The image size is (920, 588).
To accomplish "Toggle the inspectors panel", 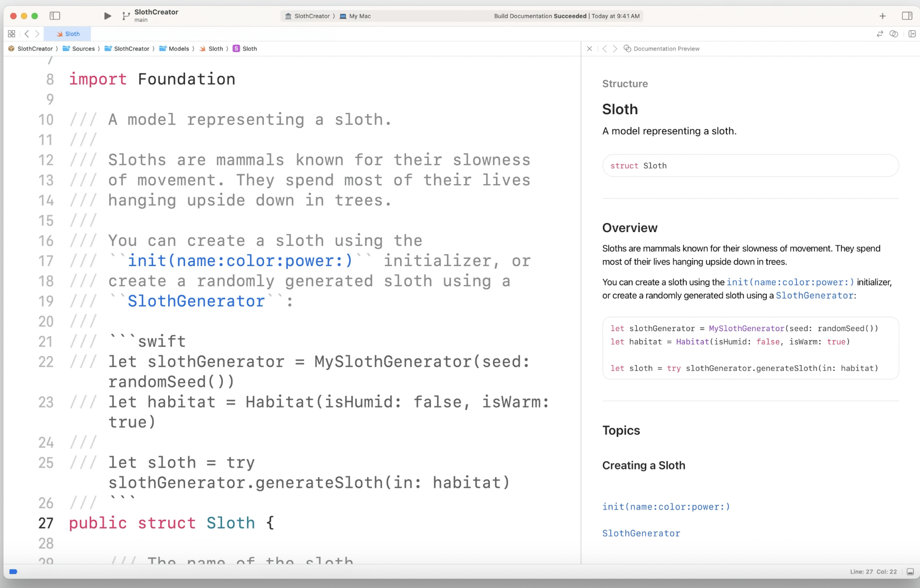I will [907, 16].
